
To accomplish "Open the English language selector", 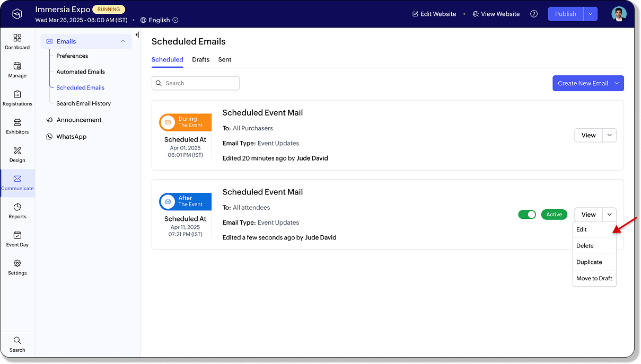I will coord(160,20).
